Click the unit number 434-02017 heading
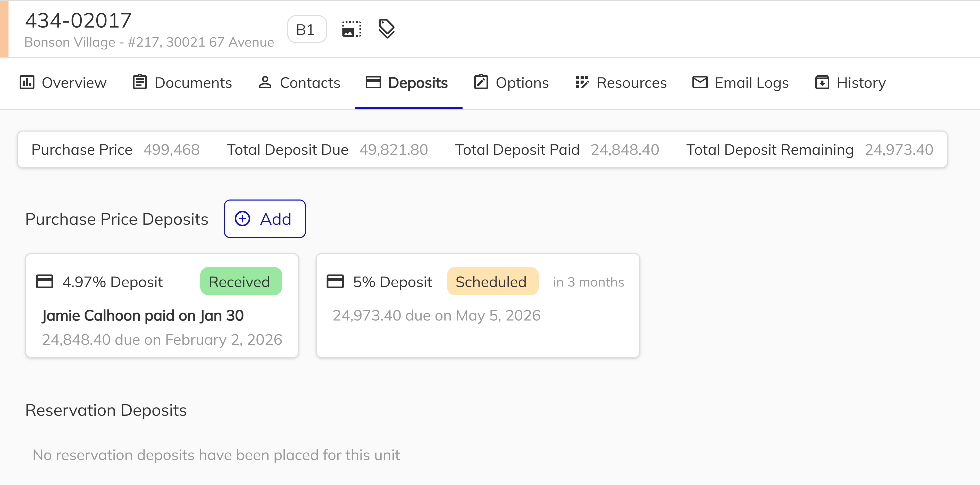The image size is (980, 485). tap(78, 20)
